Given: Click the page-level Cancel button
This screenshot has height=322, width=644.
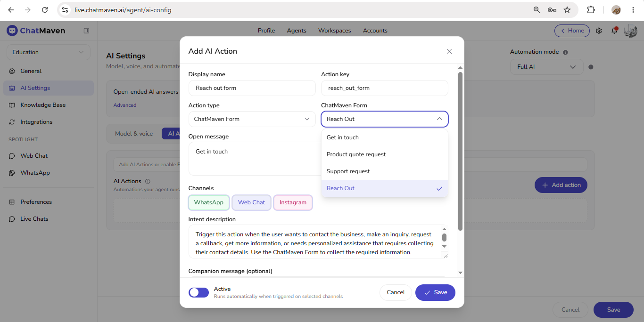Looking at the screenshot, I should pos(570,310).
